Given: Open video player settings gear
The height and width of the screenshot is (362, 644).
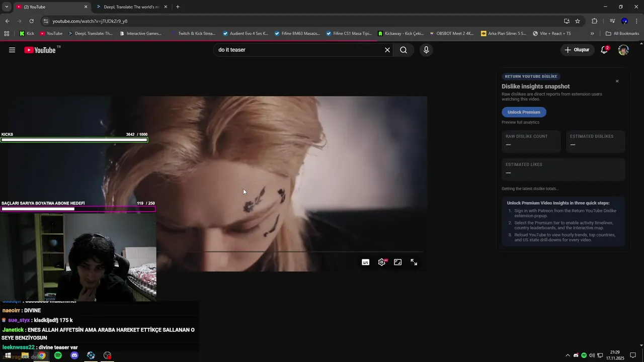Looking at the screenshot, I should tap(382, 262).
